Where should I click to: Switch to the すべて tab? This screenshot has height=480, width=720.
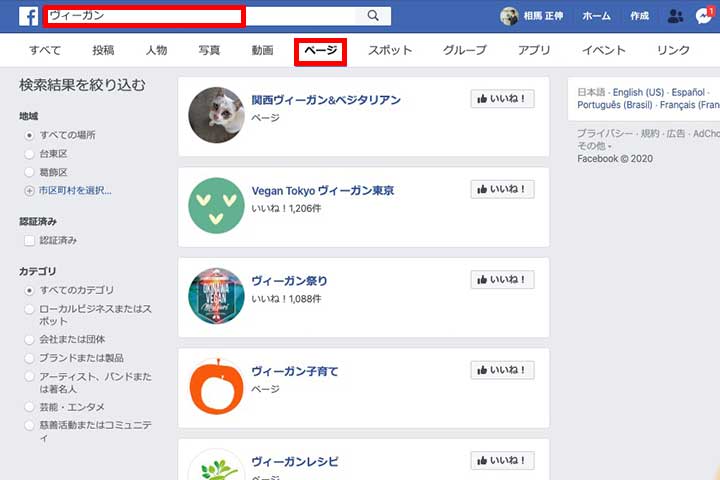click(45, 50)
